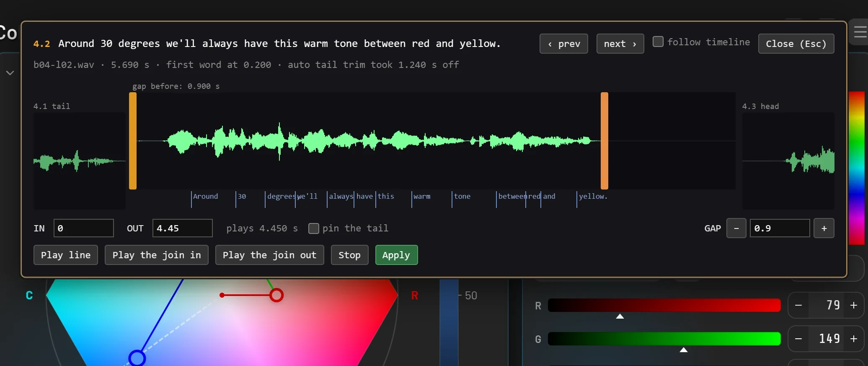The width and height of the screenshot is (868, 366).
Task: Click the 'between' word marker
Action: click(x=511, y=197)
